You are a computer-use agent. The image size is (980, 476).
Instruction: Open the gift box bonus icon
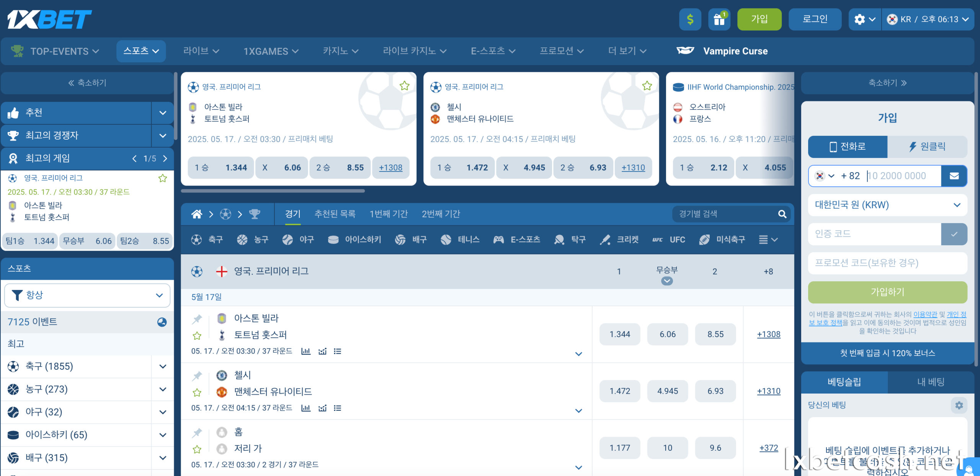pyautogui.click(x=719, y=19)
